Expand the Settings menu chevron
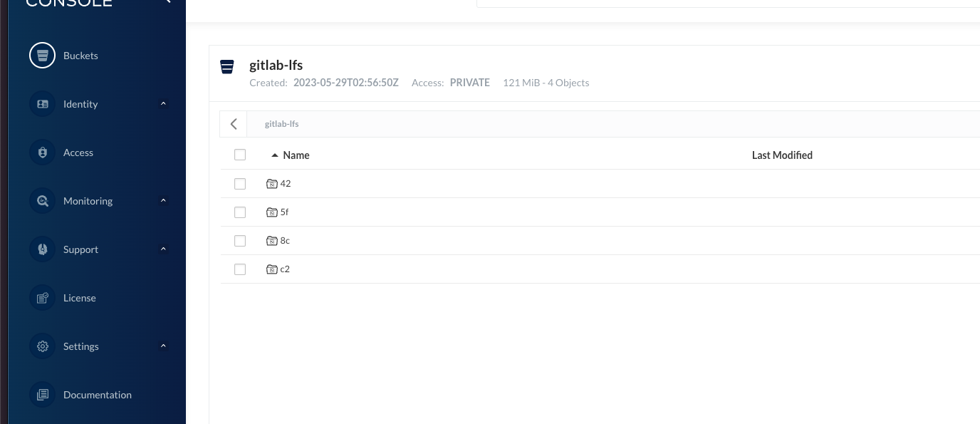Image resolution: width=980 pixels, height=424 pixels. click(x=163, y=346)
